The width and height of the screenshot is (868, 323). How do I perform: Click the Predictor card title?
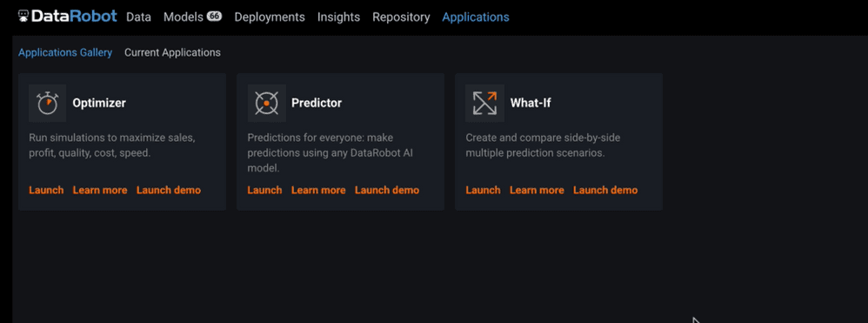coord(317,103)
